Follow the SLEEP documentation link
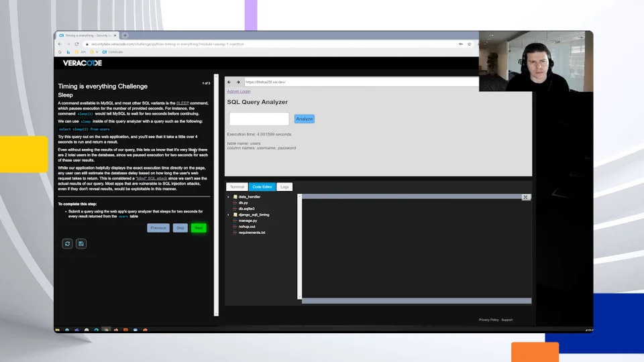 (x=182, y=103)
